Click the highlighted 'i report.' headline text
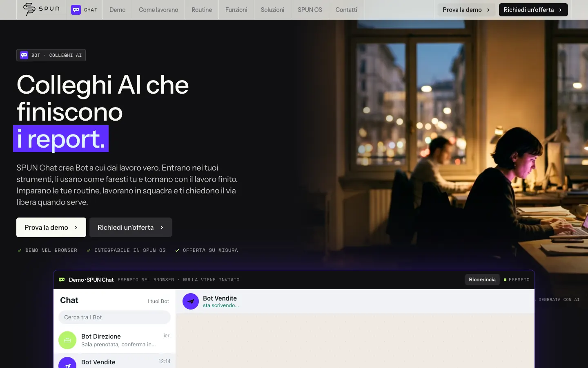The width and height of the screenshot is (588, 368). click(x=61, y=139)
